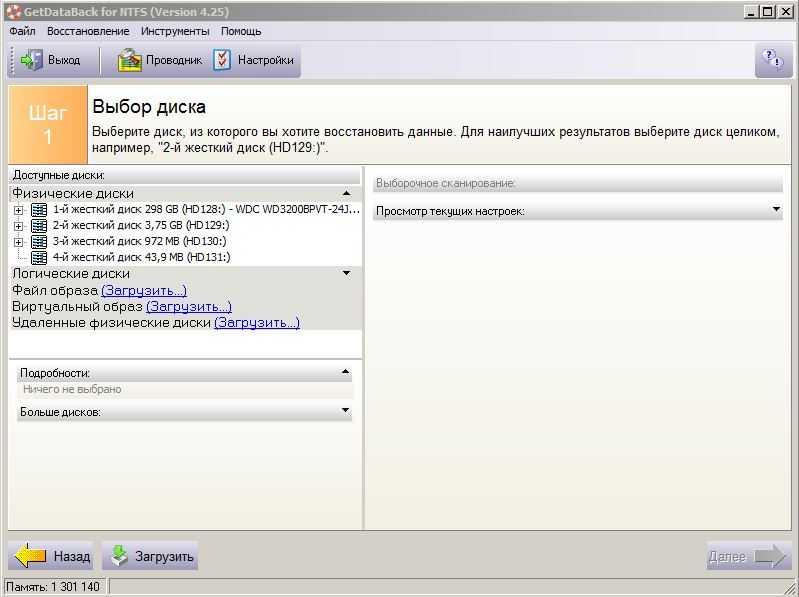
Task: Click the Выход toolbar label
Action: click(64, 60)
